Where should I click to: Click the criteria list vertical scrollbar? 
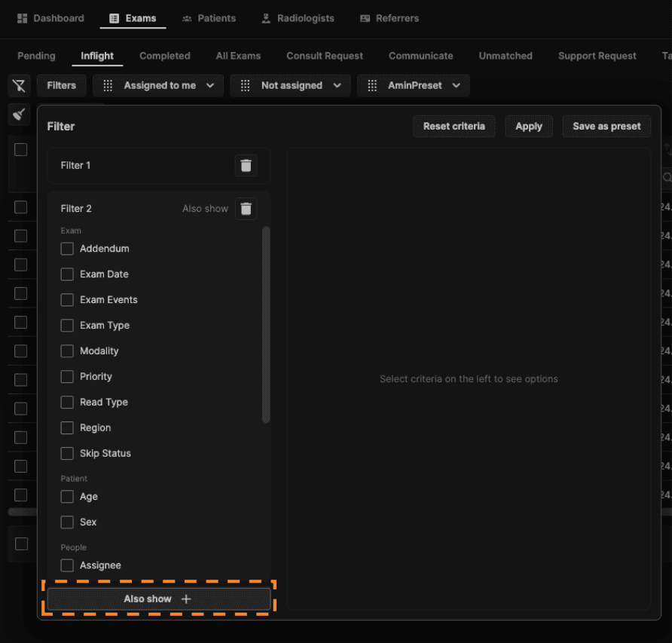pos(266,325)
